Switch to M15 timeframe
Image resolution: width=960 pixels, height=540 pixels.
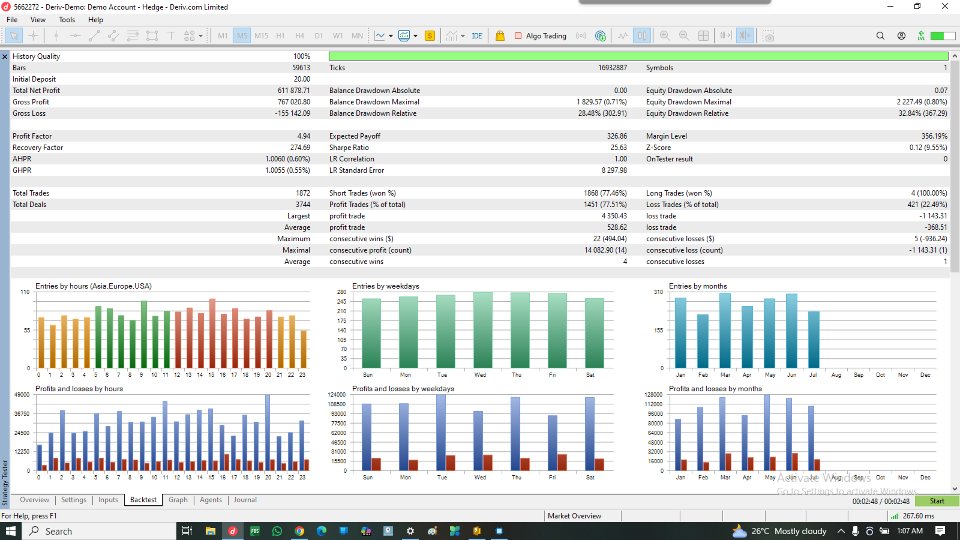coord(261,36)
